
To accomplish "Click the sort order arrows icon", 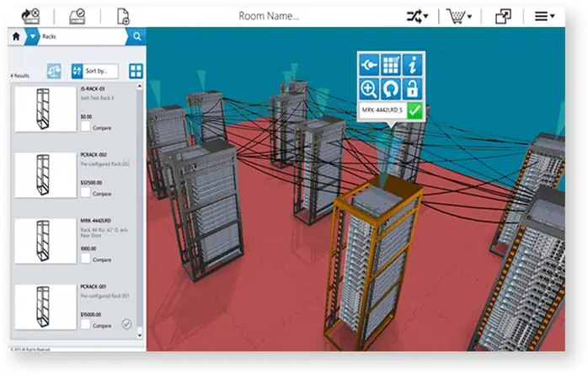I will tap(77, 71).
